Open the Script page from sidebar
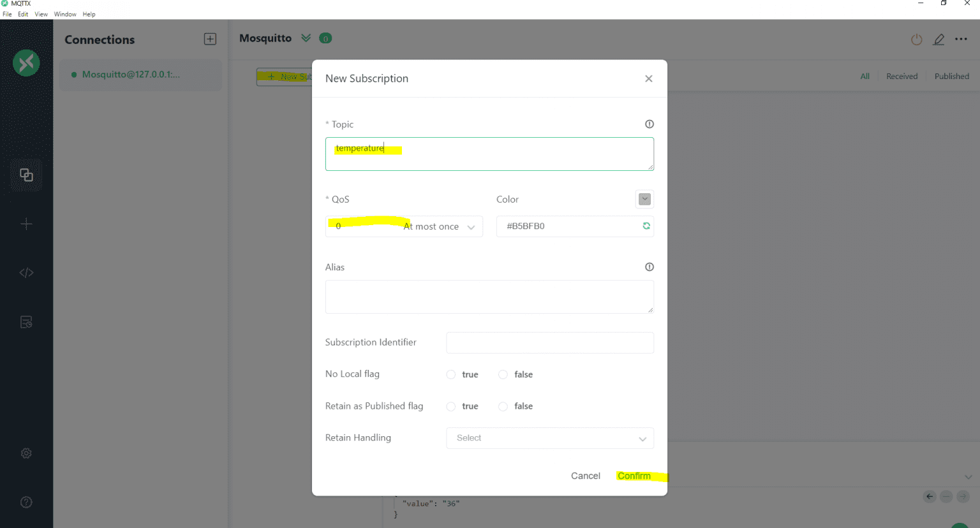This screenshot has height=528, width=980. click(x=26, y=273)
